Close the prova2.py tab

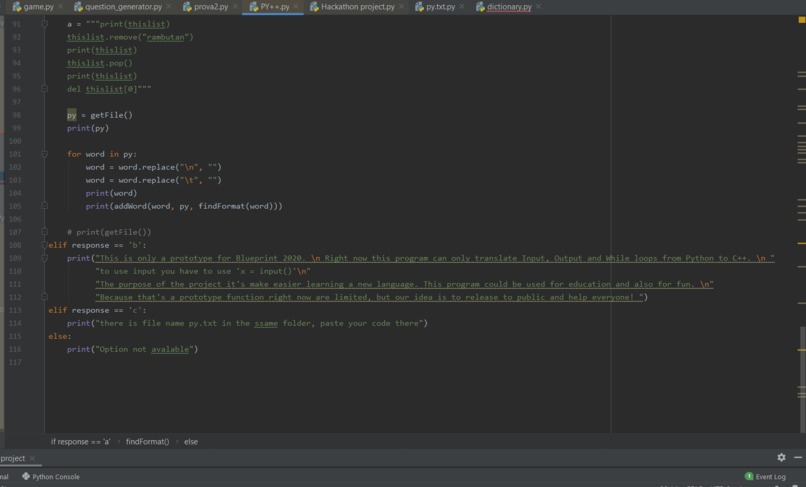click(x=235, y=7)
